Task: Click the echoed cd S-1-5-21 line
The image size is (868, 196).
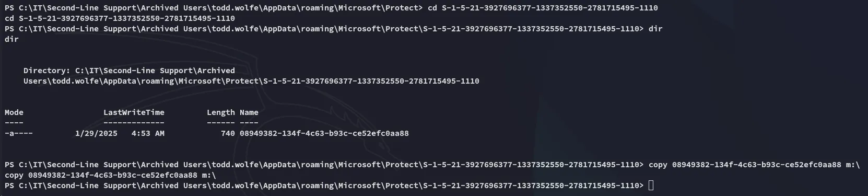Action: tap(120, 18)
